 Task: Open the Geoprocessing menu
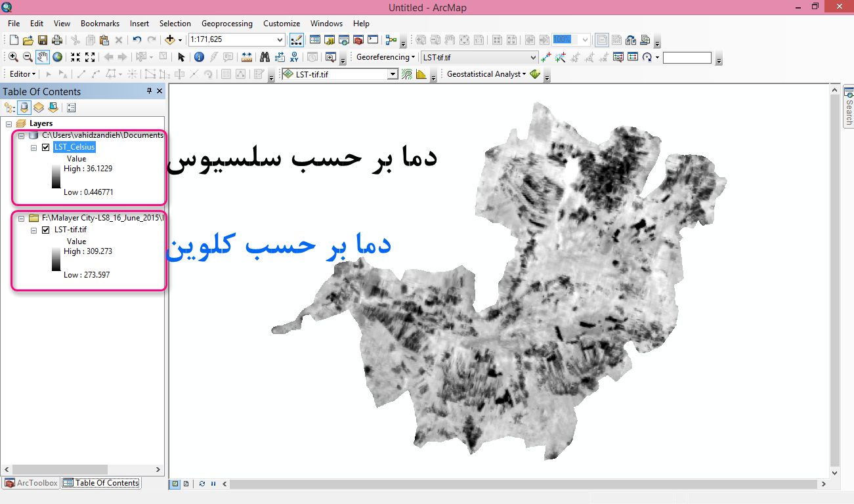227,23
